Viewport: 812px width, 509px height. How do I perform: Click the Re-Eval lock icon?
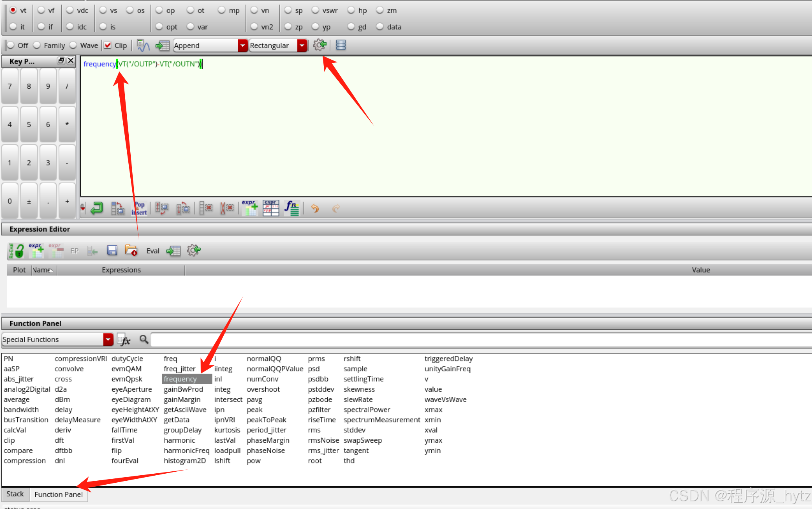[x=16, y=250]
